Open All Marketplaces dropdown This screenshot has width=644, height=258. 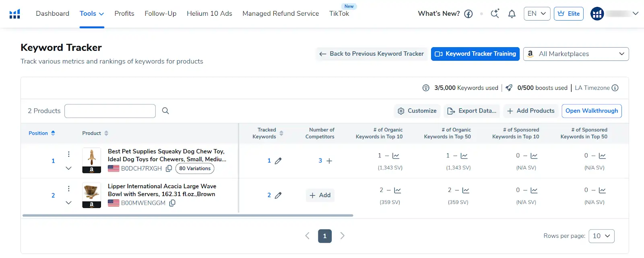pyautogui.click(x=576, y=54)
